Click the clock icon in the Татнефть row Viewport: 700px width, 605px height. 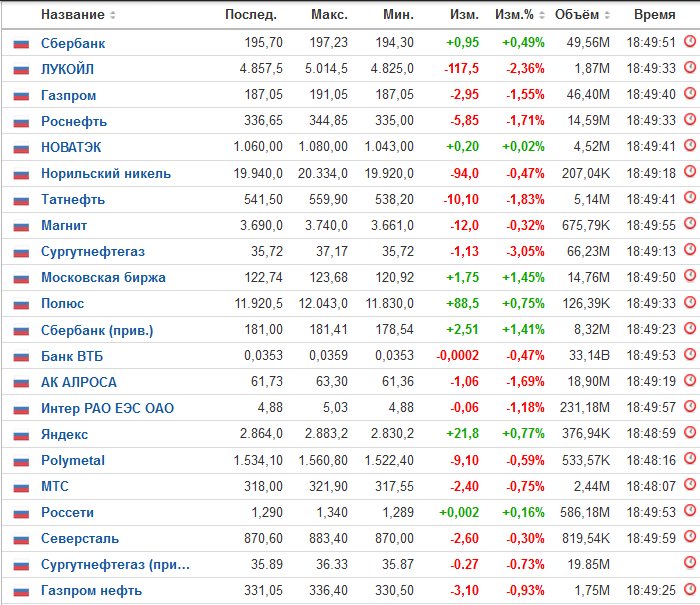(690, 197)
